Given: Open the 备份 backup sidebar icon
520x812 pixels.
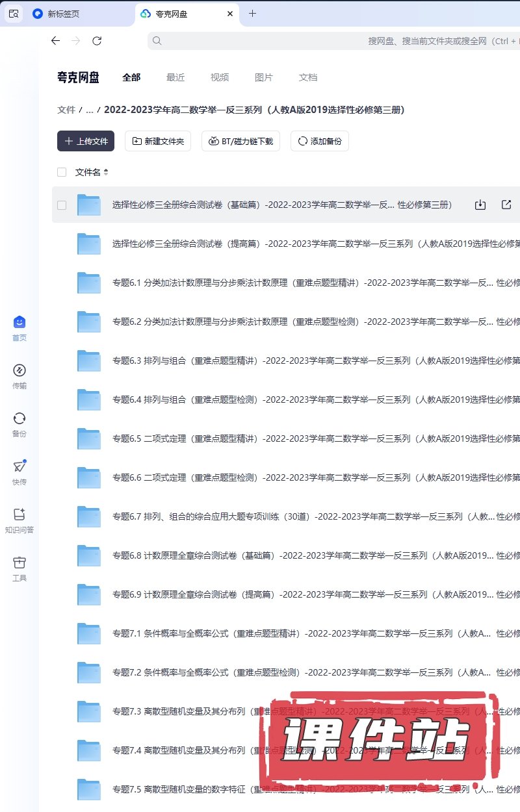Looking at the screenshot, I should pos(19,419).
